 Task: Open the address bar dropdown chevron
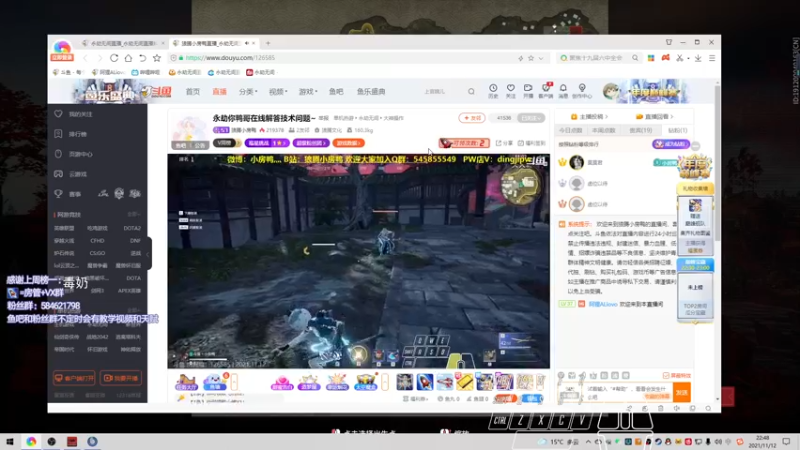pos(541,58)
